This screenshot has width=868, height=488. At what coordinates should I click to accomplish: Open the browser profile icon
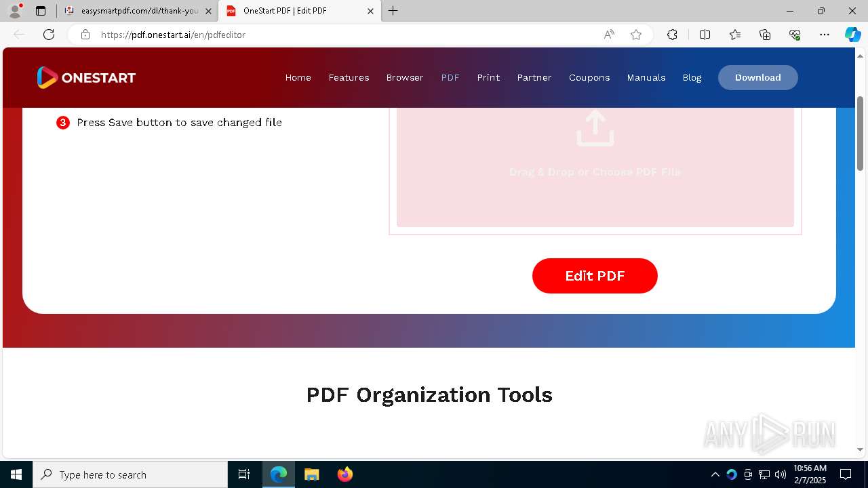[x=15, y=11]
